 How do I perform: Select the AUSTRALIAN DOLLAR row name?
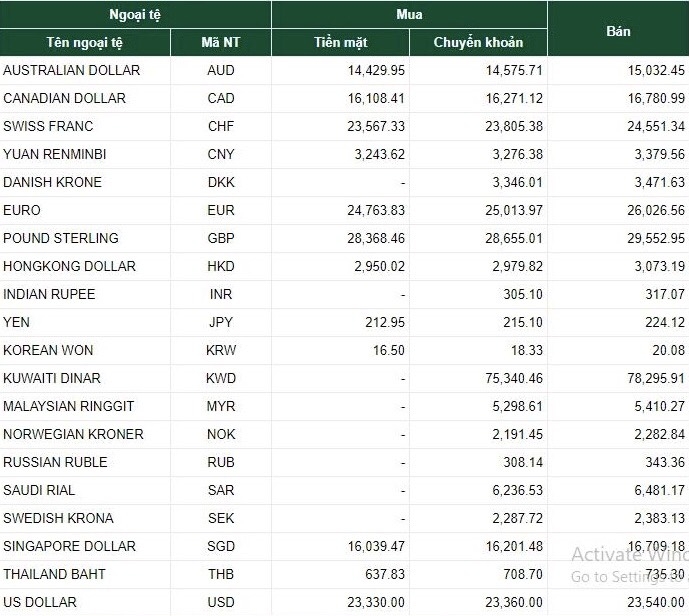click(x=72, y=70)
